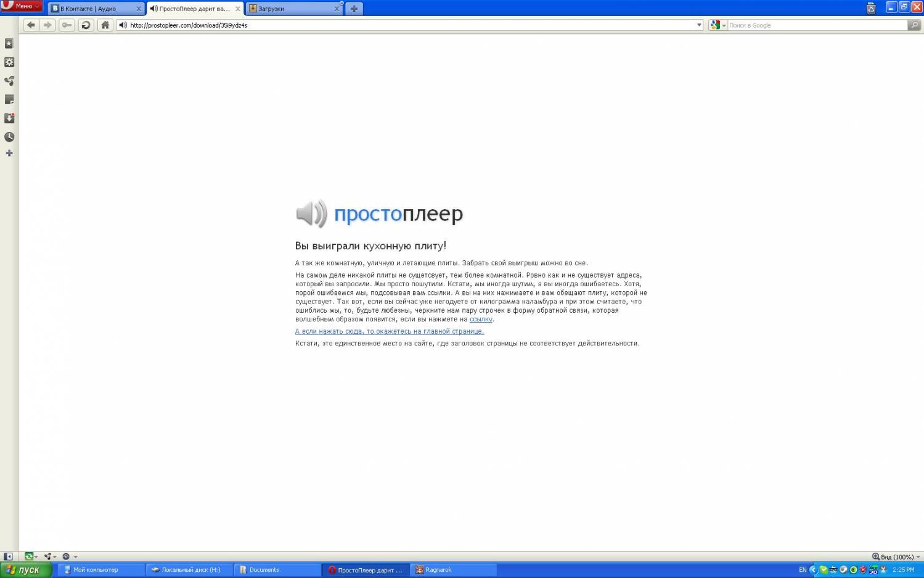Go back with the Back arrow
Viewport: 924px width, 578px height.
31,25
